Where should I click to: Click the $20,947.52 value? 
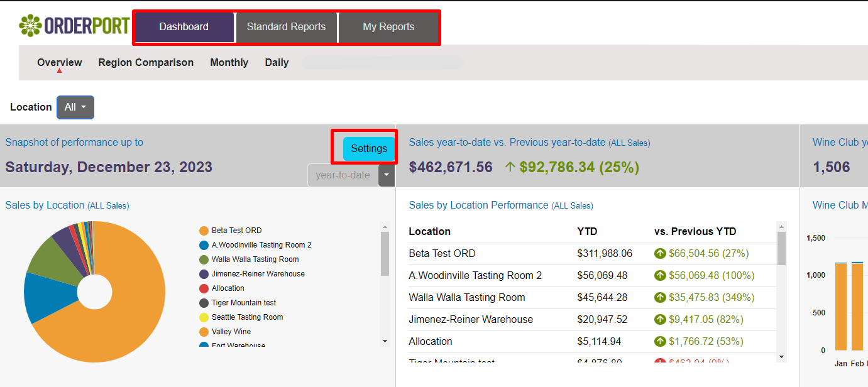tap(602, 320)
